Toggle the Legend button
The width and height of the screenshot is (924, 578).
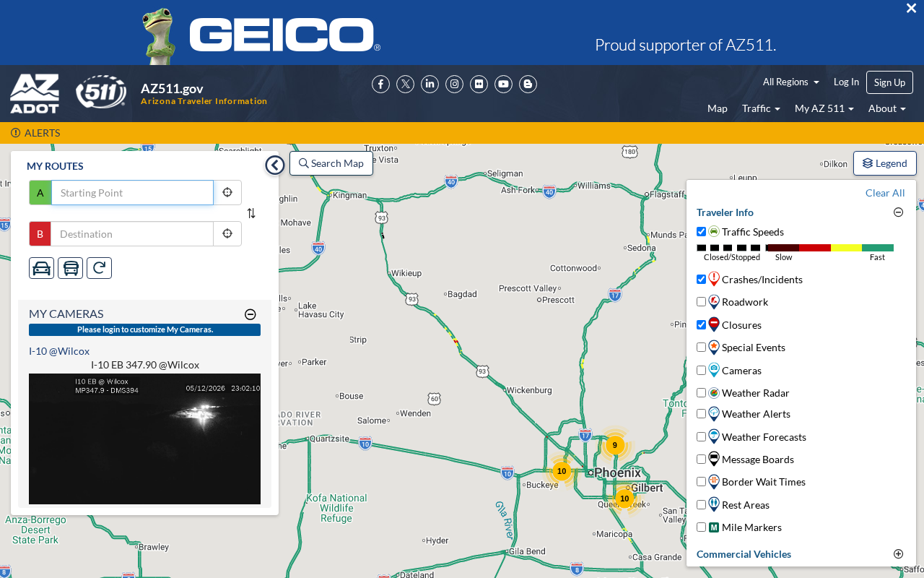tap(885, 163)
